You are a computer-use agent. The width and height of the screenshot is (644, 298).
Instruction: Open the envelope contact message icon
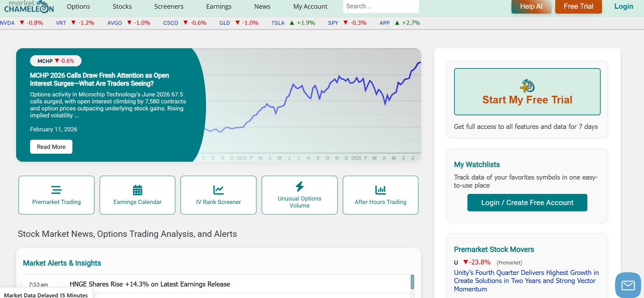pyautogui.click(x=628, y=285)
